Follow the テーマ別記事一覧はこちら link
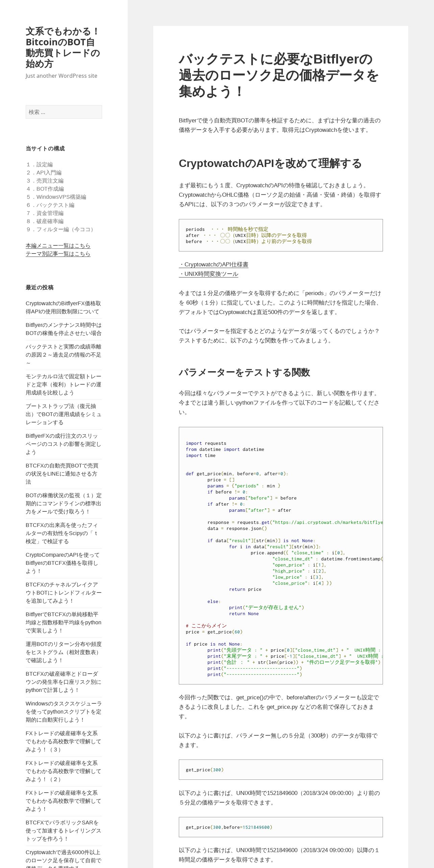 [x=58, y=254]
